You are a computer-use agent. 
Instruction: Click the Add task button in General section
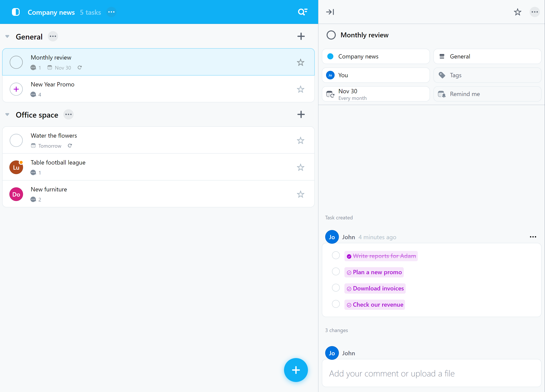click(301, 36)
